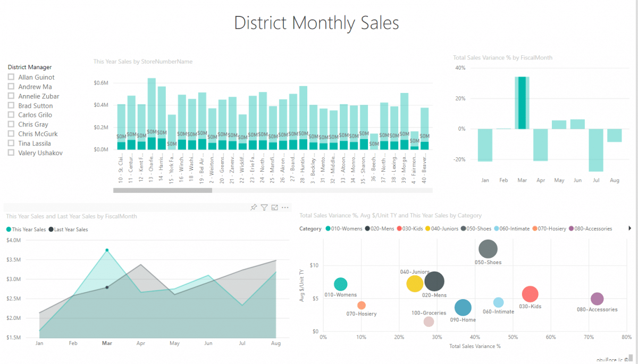Click the store chart horizontal scrollbar
The image size is (638, 364).
click(163, 190)
